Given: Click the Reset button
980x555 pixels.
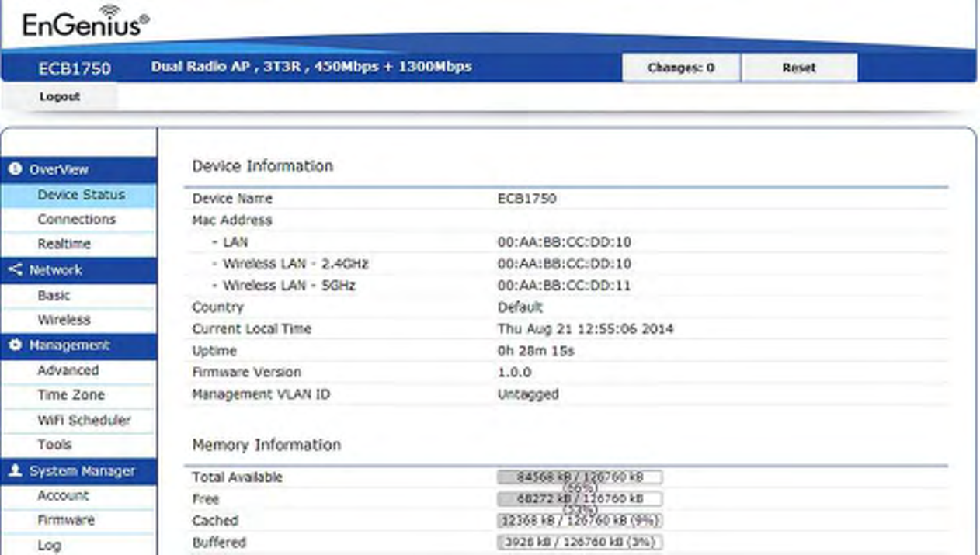Looking at the screenshot, I should [x=799, y=68].
